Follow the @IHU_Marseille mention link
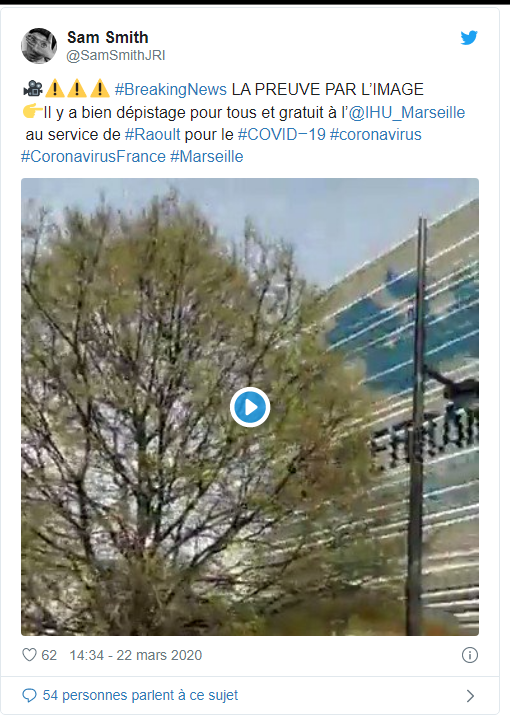This screenshot has height=717, width=510. (x=407, y=112)
